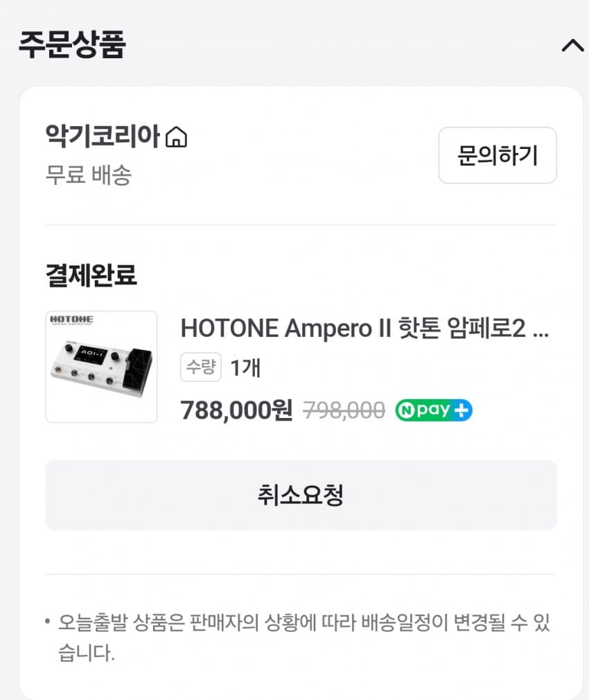Tap the 취소요청 button

pyautogui.click(x=300, y=495)
